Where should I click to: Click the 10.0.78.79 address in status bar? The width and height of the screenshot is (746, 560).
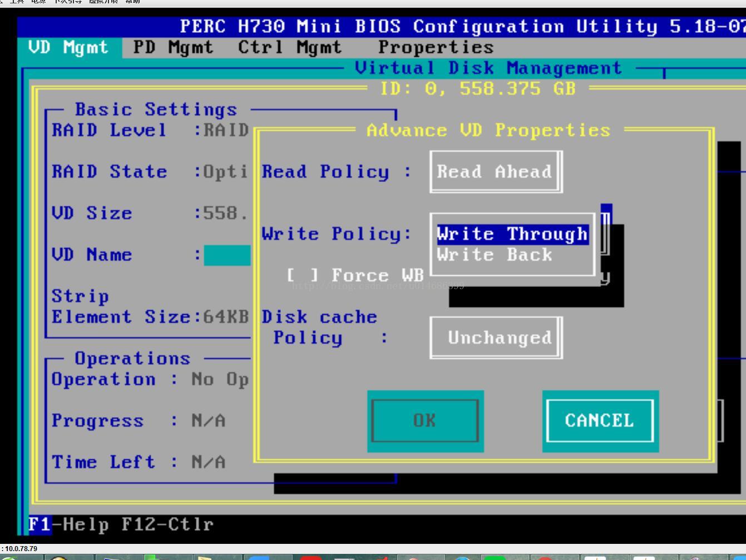tap(21, 549)
